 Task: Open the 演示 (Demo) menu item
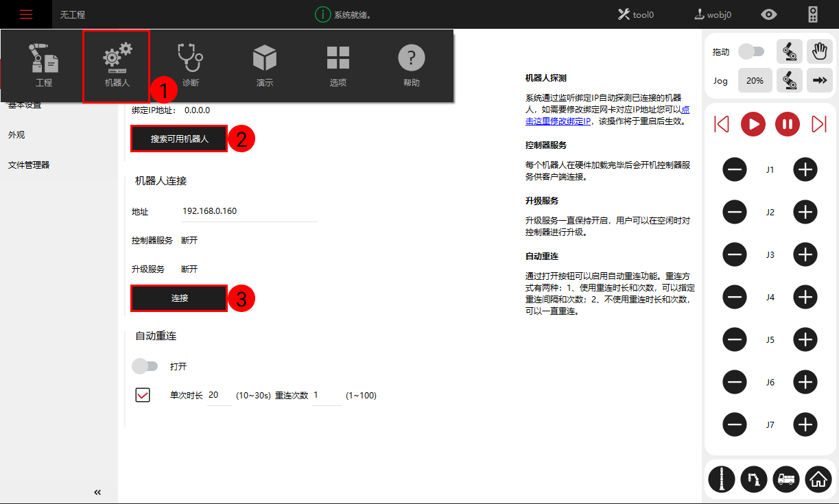pos(264,67)
